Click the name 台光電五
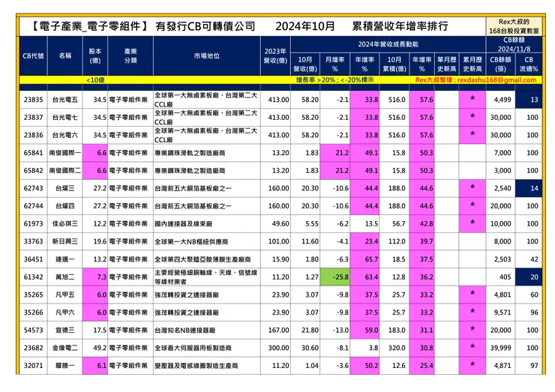The image size is (555, 392). tap(65, 100)
